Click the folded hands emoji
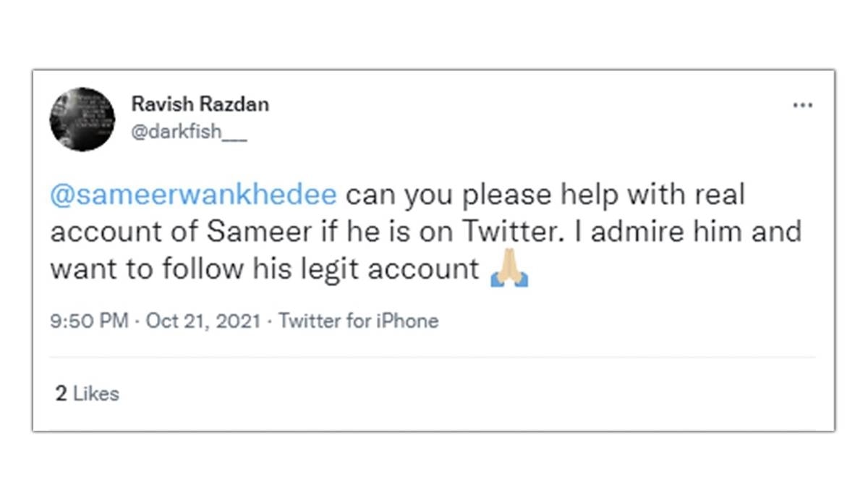The width and height of the screenshot is (868, 501). click(x=509, y=269)
